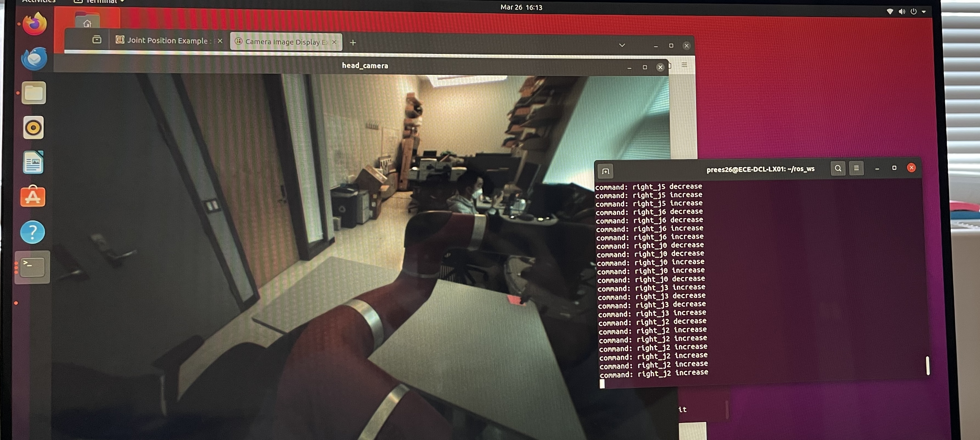Close the head_camera window

point(660,67)
